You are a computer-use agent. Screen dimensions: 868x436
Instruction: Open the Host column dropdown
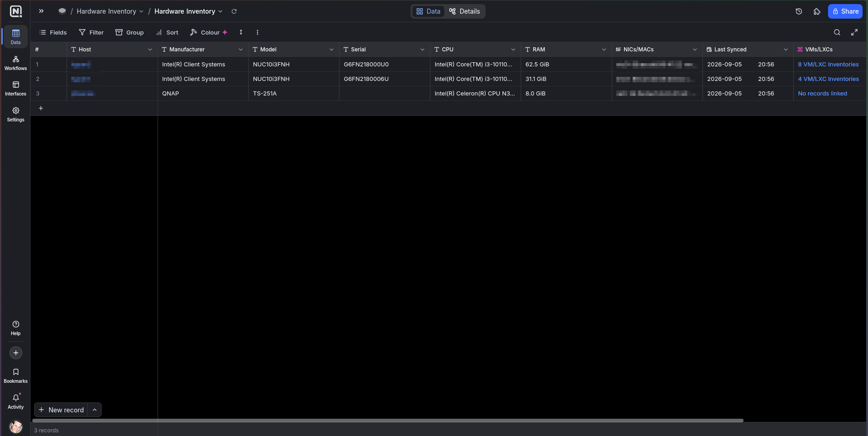[150, 50]
